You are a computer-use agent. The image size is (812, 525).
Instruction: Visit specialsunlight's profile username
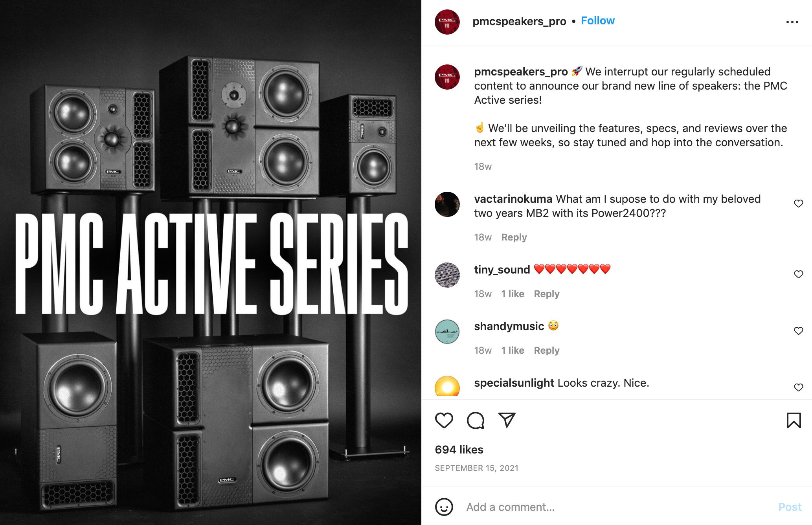[514, 383]
